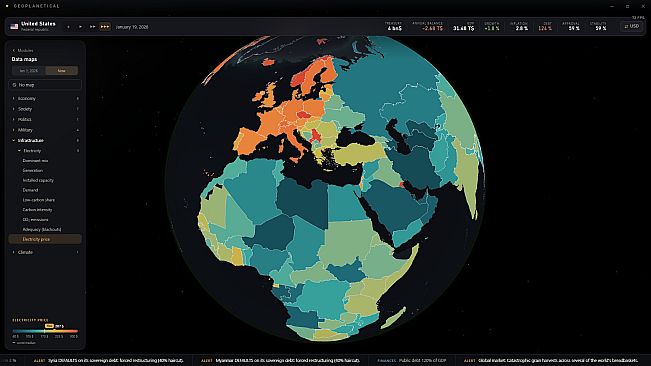Screen dimensions: 651x366
Task: Select the No map option
Action: (x=45, y=85)
